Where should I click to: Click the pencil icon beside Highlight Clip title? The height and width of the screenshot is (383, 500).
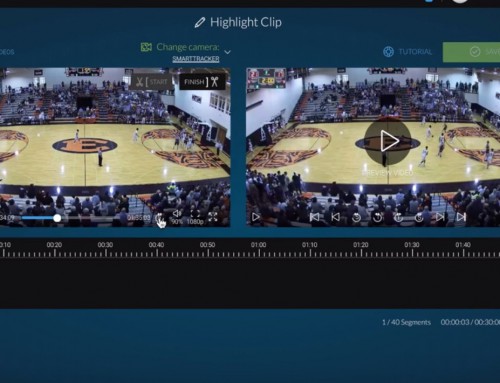click(x=200, y=23)
